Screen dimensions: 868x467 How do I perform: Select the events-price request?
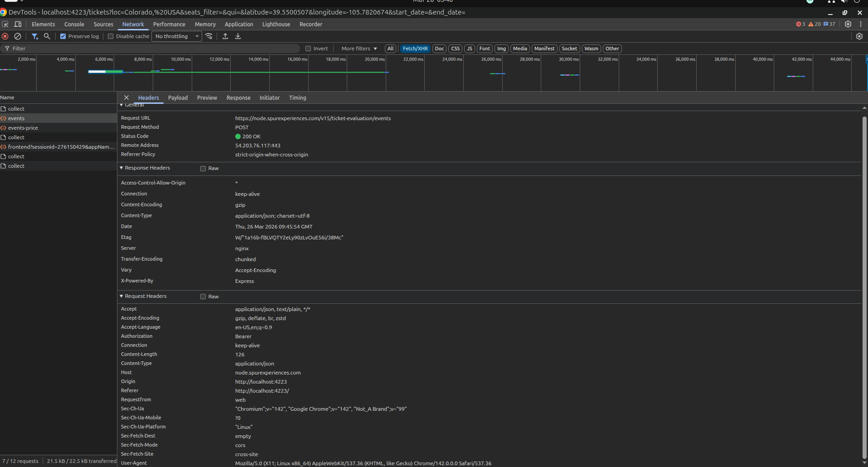coord(23,128)
